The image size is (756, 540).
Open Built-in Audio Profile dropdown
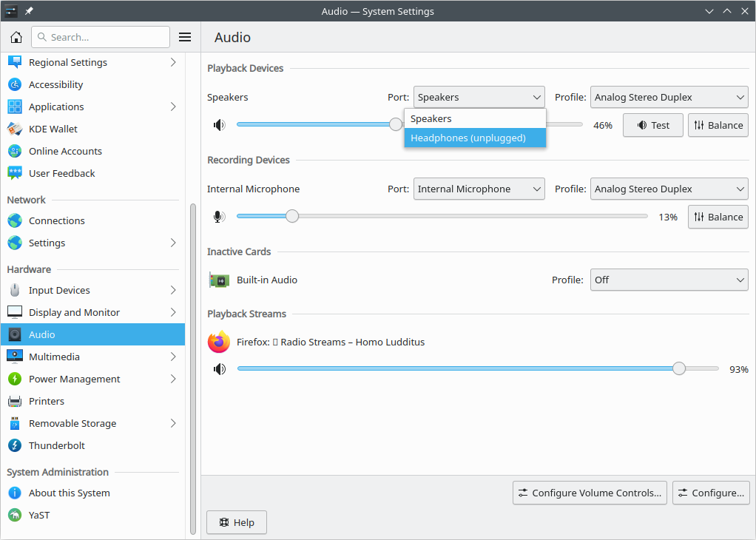669,280
